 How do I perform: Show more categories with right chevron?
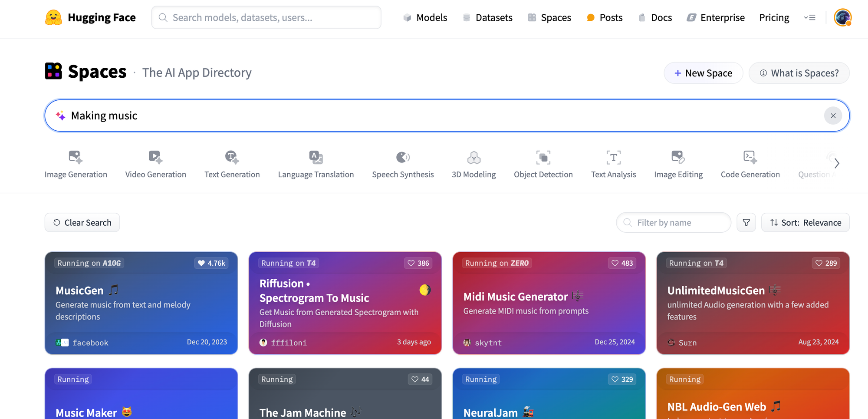pyautogui.click(x=837, y=163)
